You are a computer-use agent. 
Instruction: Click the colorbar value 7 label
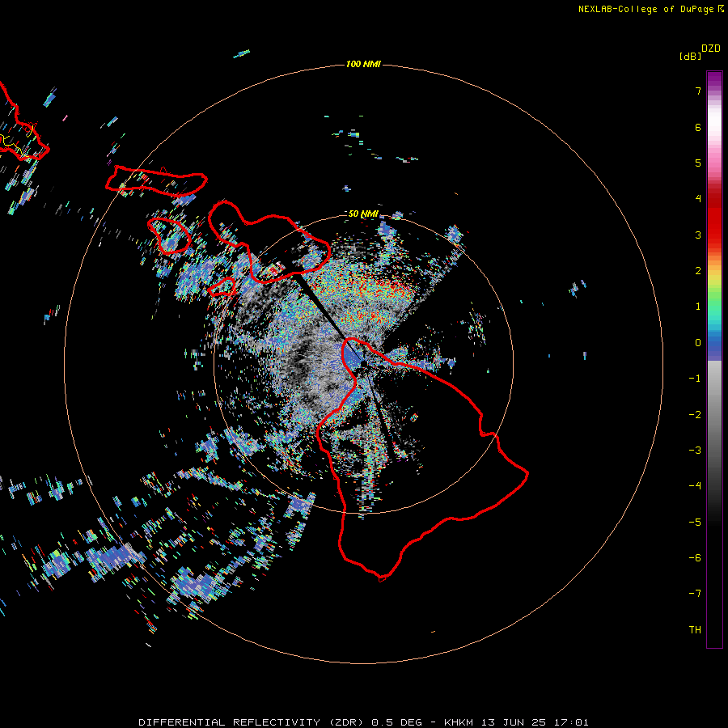point(698,91)
